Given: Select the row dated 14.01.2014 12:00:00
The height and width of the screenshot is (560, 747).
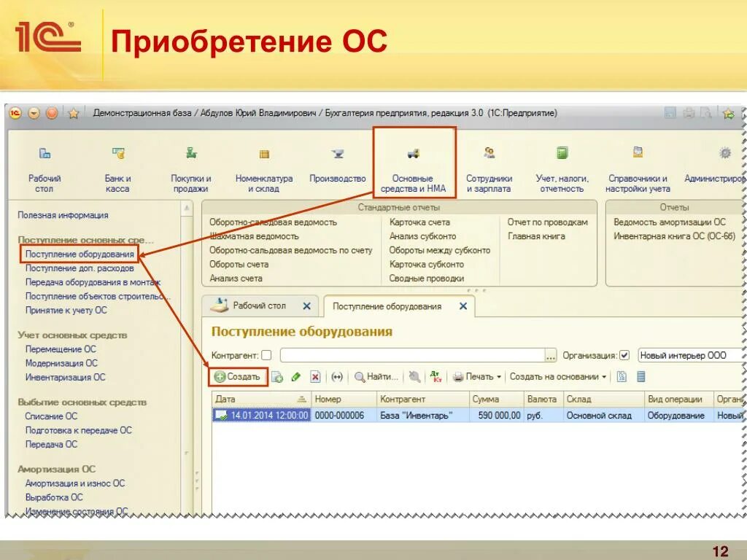Looking at the screenshot, I should point(479,416).
